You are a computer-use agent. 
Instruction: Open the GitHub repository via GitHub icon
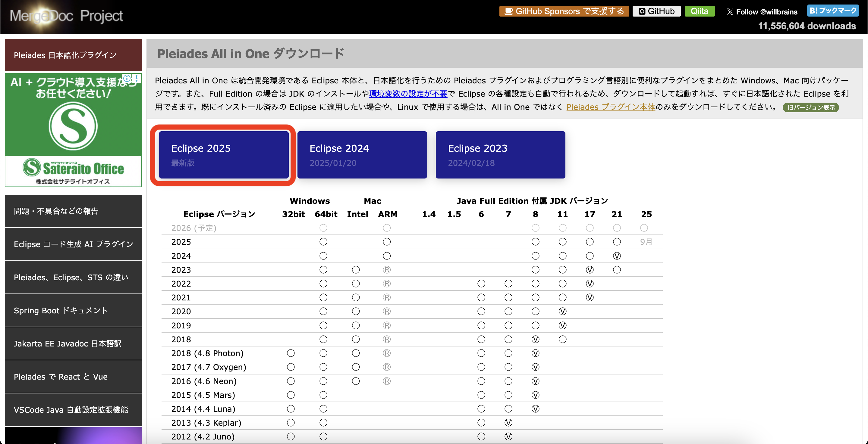click(656, 11)
